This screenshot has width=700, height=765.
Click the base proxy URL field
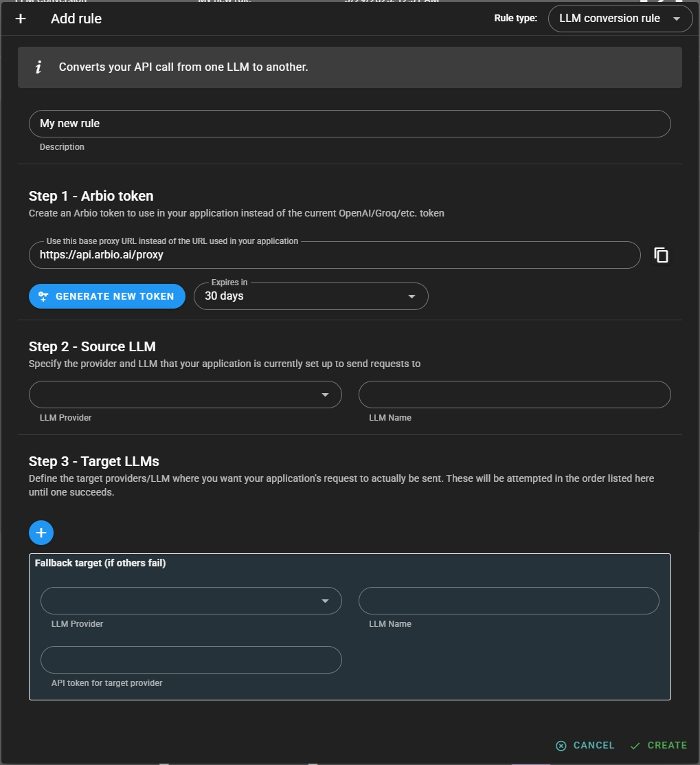334,255
